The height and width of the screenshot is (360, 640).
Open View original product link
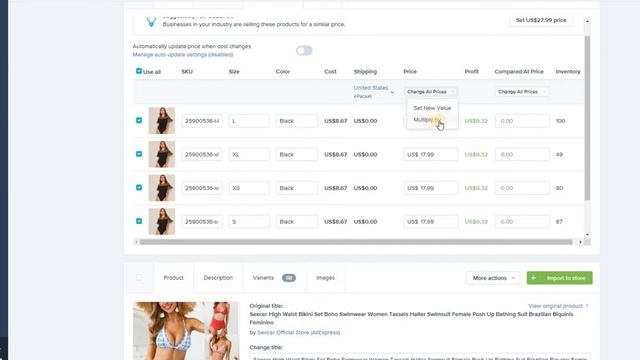point(558,306)
